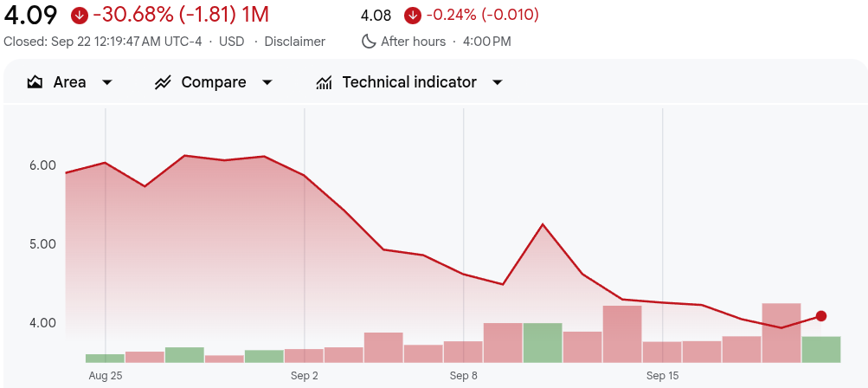Viewport: 868px width, 388px height.
Task: Select the Area chart menu label
Action: [69, 82]
